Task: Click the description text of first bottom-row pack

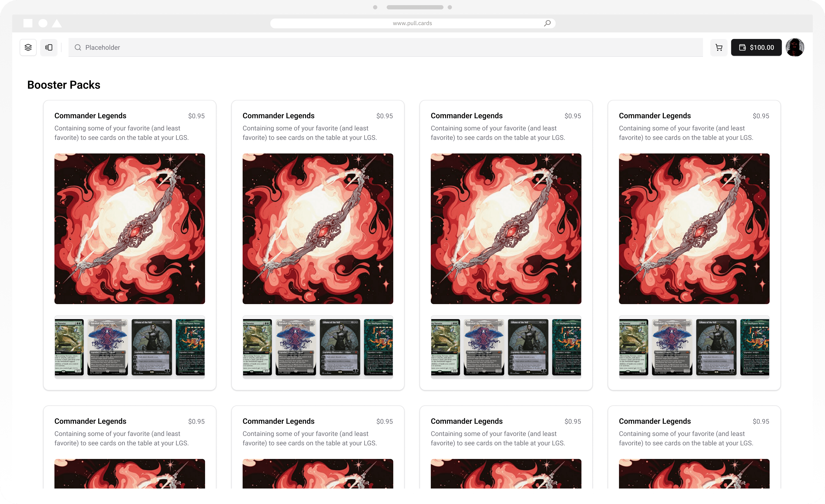Action: (122, 438)
